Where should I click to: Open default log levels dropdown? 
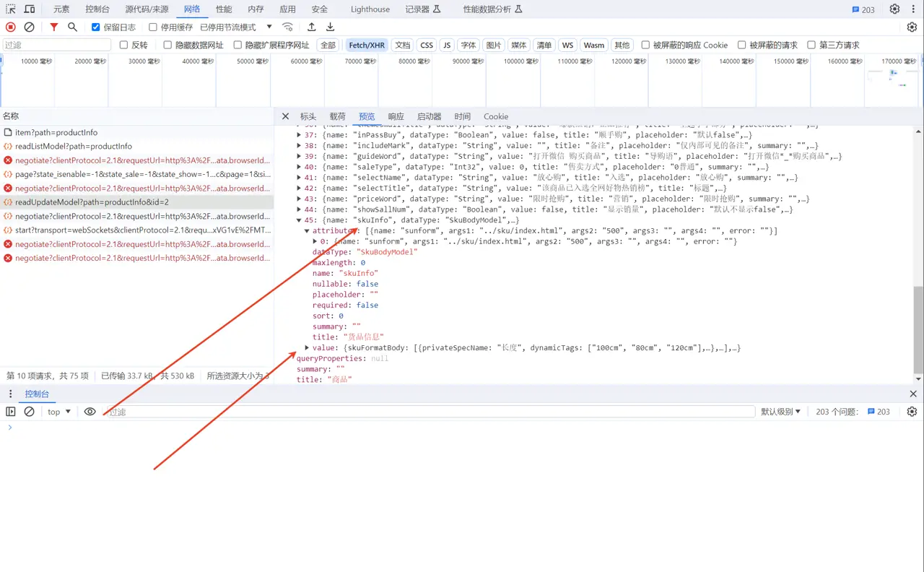(781, 412)
